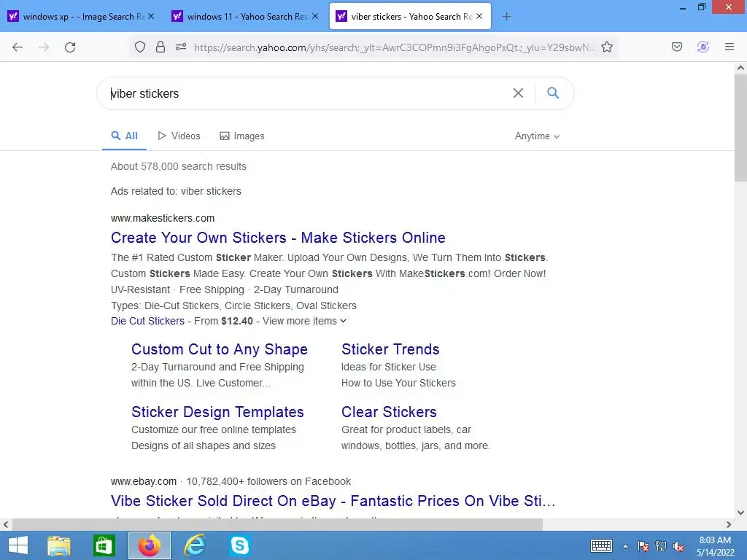Screen dimensions: 747x560
Task: Bookmark this page with the star icon
Action: click(x=607, y=47)
